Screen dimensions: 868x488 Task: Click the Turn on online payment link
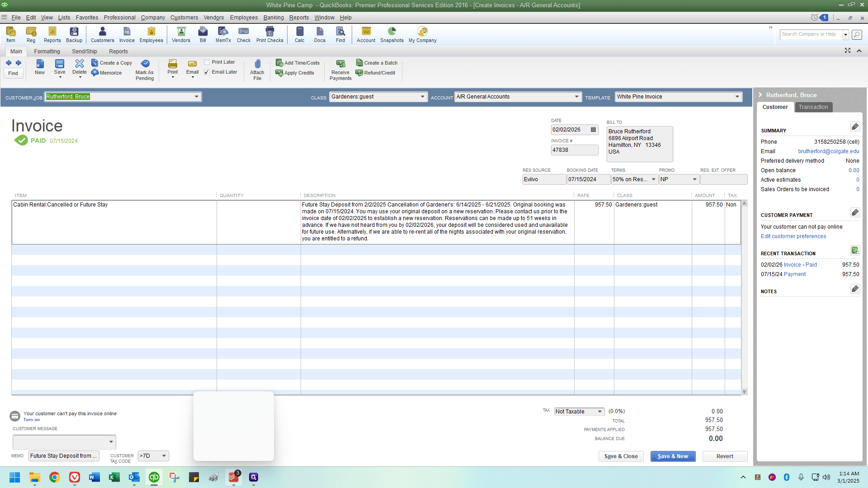[32, 420]
